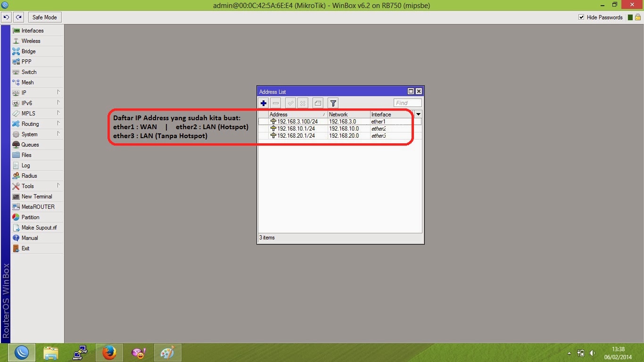The height and width of the screenshot is (362, 644).
Task: Add new address with plus button
Action: click(264, 103)
